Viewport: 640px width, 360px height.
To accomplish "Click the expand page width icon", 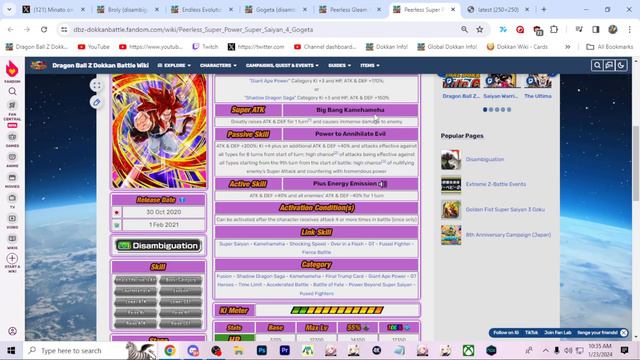I will 96,85.
